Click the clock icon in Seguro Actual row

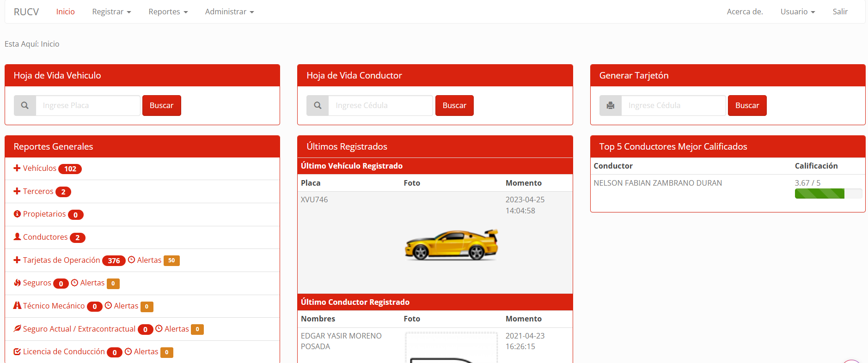pyautogui.click(x=159, y=328)
